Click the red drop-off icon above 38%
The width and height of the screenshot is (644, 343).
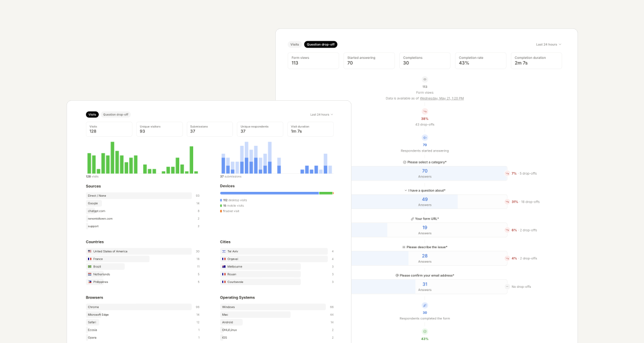point(425,111)
